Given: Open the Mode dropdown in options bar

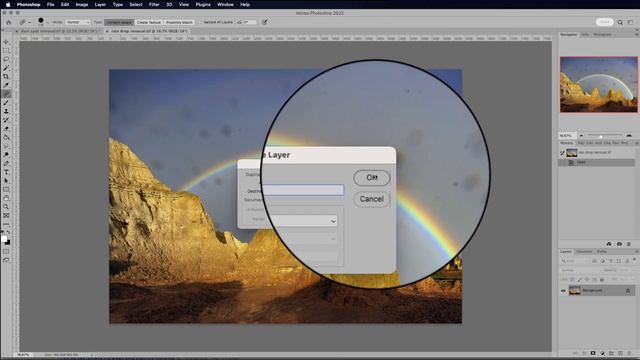Looking at the screenshot, I should pos(78,22).
